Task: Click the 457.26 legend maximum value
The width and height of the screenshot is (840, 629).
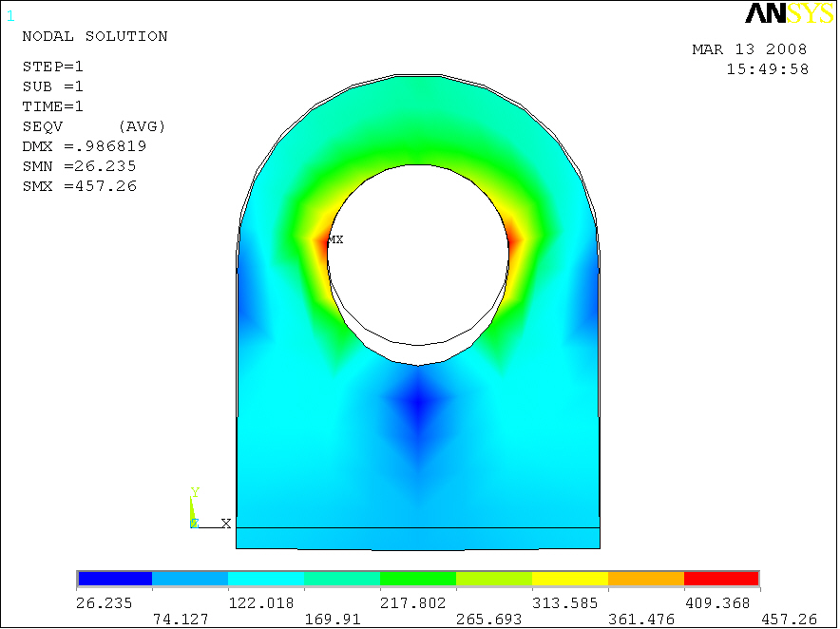Action: click(x=787, y=619)
